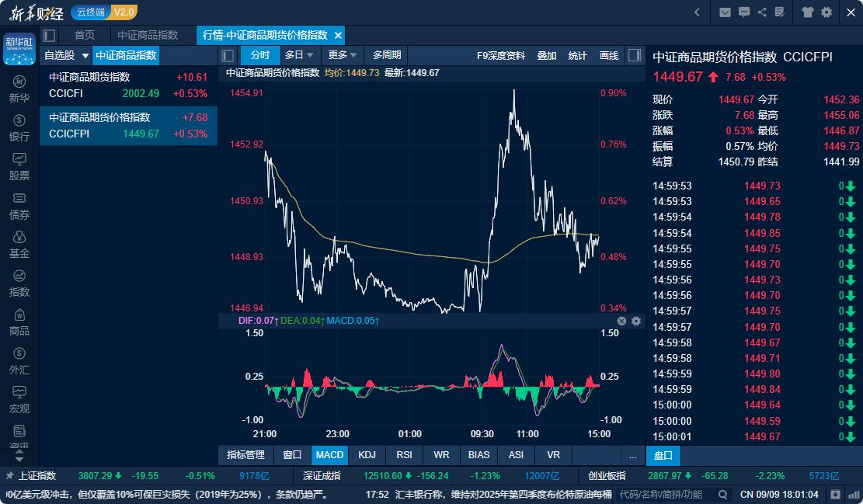Click the stock code search field
This screenshot has height=504, width=863.
pyautogui.click(x=668, y=494)
